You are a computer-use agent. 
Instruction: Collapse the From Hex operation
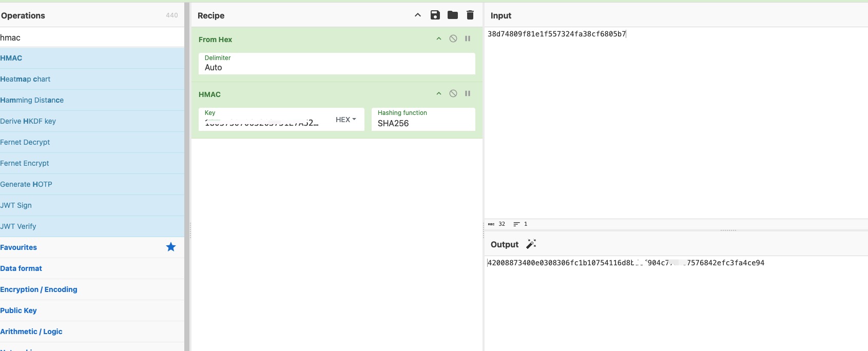[439, 39]
